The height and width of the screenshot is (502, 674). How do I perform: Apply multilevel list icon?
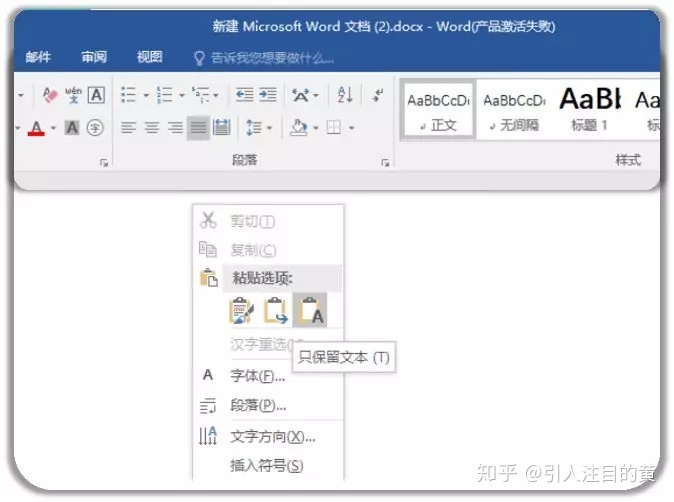(201, 95)
